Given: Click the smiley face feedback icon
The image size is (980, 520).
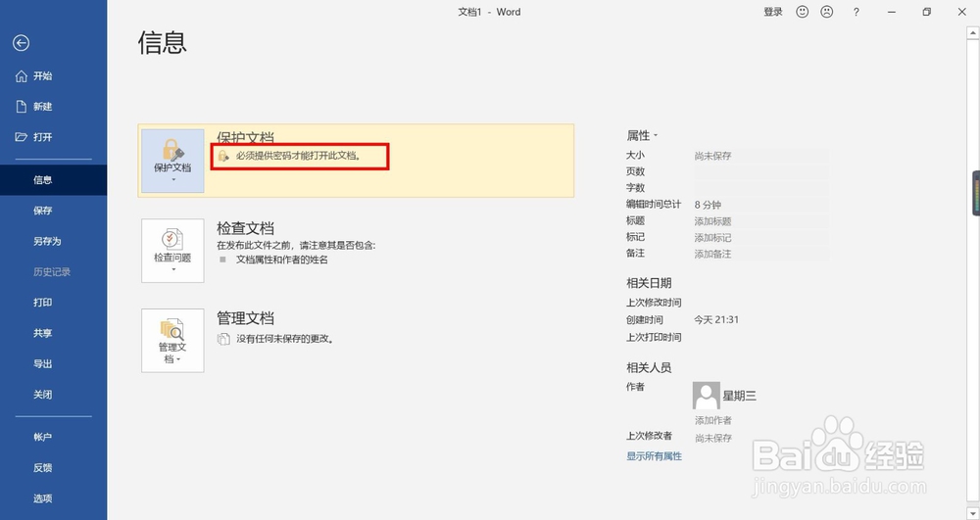Looking at the screenshot, I should (802, 12).
